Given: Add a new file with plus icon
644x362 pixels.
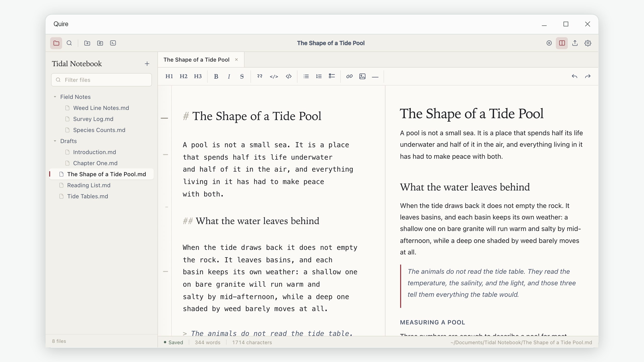Looking at the screenshot, I should tap(147, 64).
